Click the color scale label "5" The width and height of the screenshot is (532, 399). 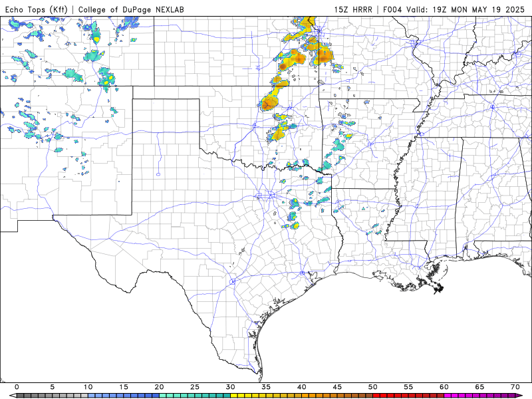click(53, 387)
